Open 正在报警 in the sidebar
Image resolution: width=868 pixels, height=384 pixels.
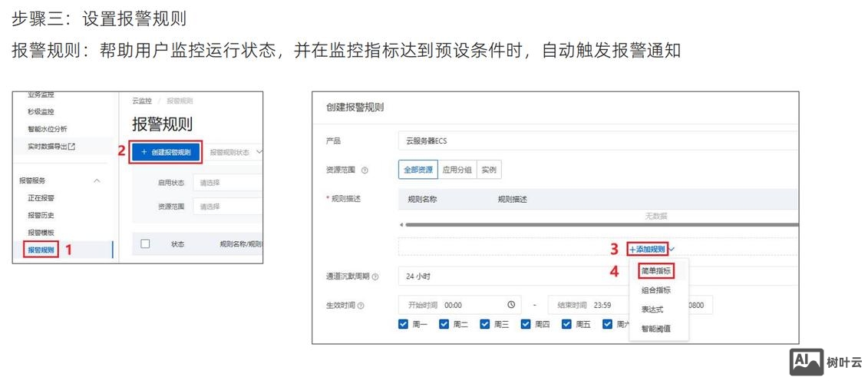pos(41,198)
